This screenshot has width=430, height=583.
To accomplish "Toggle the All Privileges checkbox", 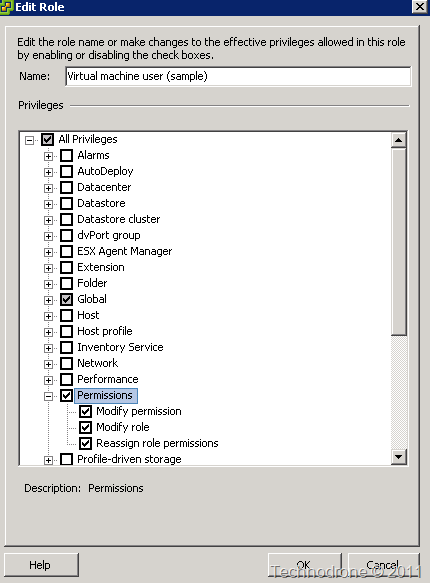I will [48, 140].
